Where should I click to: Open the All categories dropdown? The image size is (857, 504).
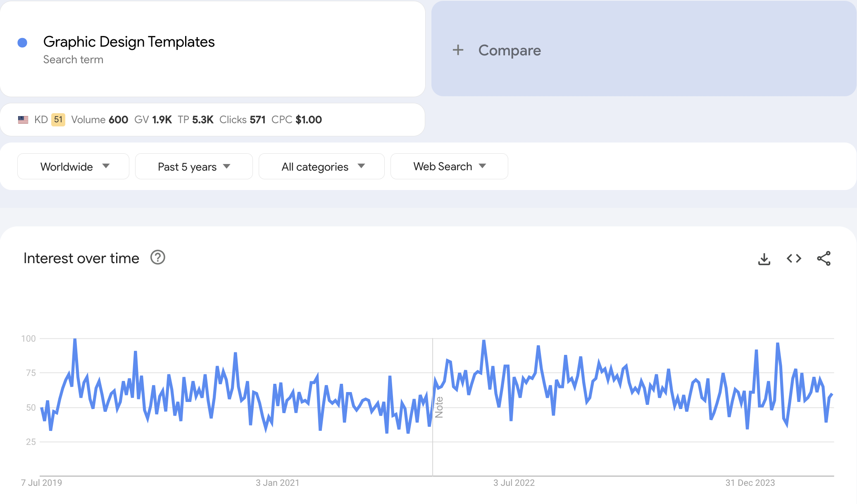[321, 166]
